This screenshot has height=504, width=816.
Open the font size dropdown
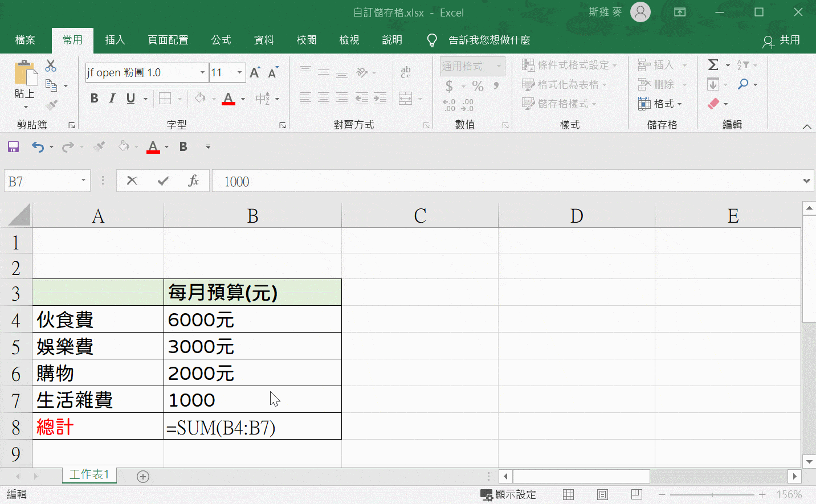(239, 72)
